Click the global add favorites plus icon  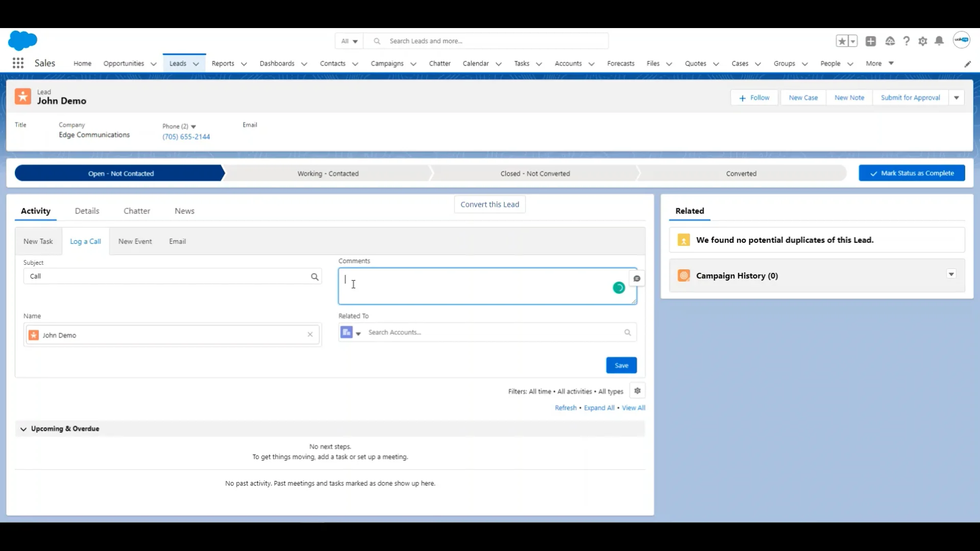coord(871,41)
